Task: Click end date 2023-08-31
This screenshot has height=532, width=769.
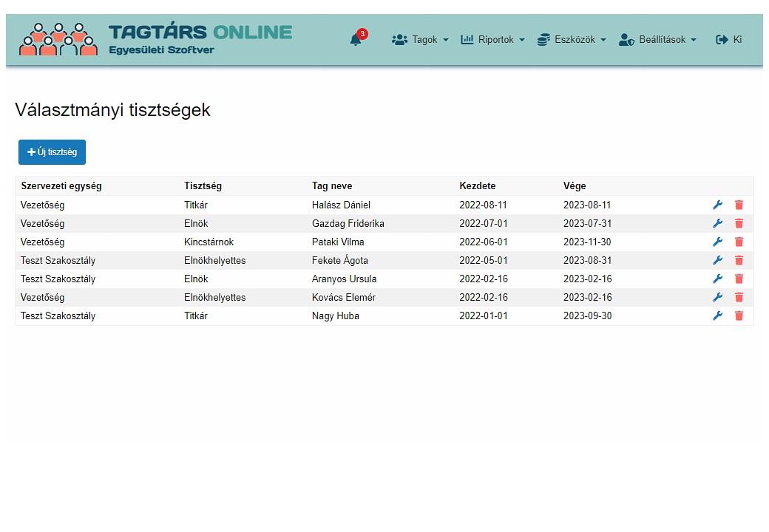Action: pyautogui.click(x=588, y=261)
